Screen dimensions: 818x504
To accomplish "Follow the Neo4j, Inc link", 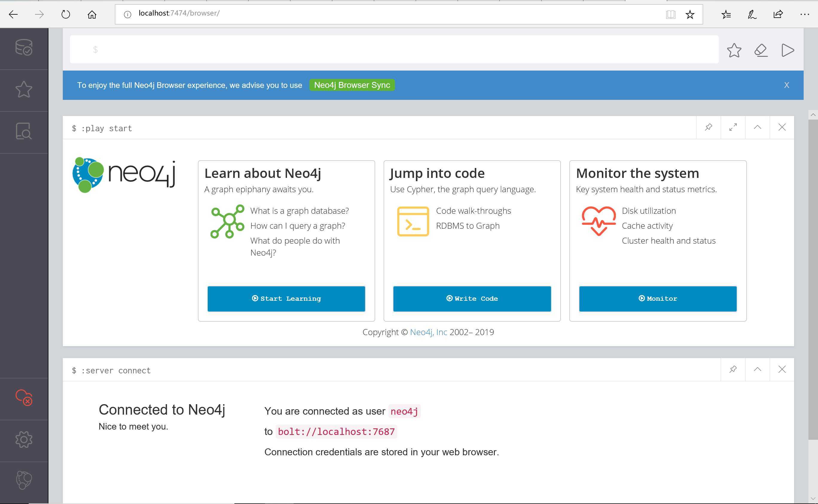I will tap(428, 332).
